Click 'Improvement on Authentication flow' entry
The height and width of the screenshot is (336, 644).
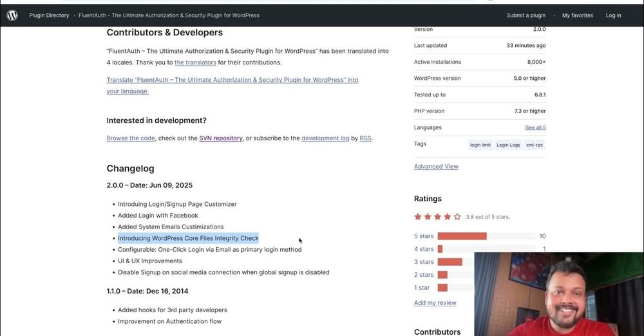pyautogui.click(x=169, y=321)
